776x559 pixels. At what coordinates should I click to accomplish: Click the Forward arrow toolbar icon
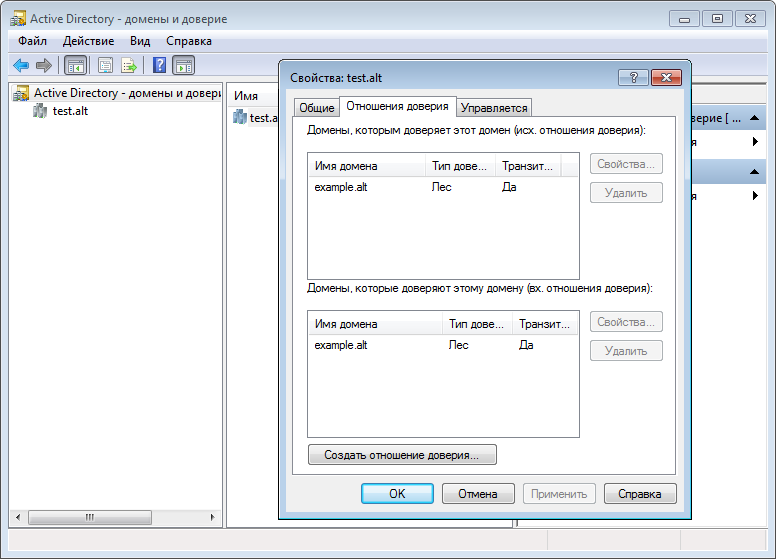[x=44, y=65]
